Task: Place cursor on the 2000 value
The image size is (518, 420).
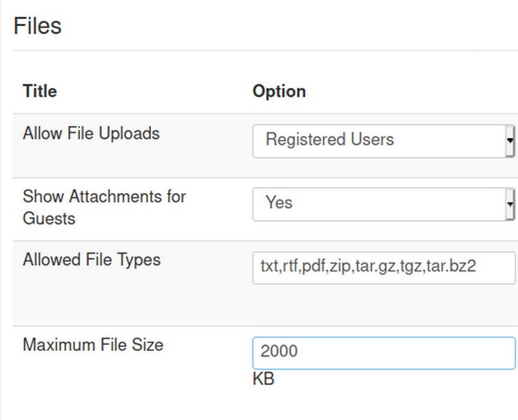Action: tap(279, 352)
